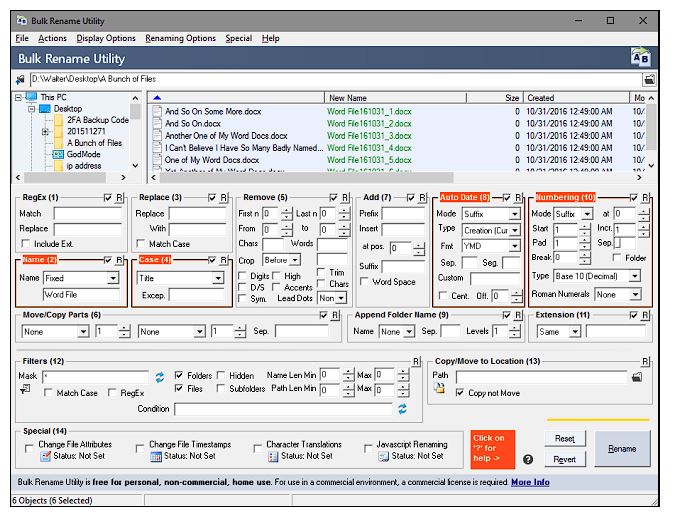Click the Copy/Move files icon below Path label
This screenshot has width=675, height=515.
pyautogui.click(x=439, y=388)
